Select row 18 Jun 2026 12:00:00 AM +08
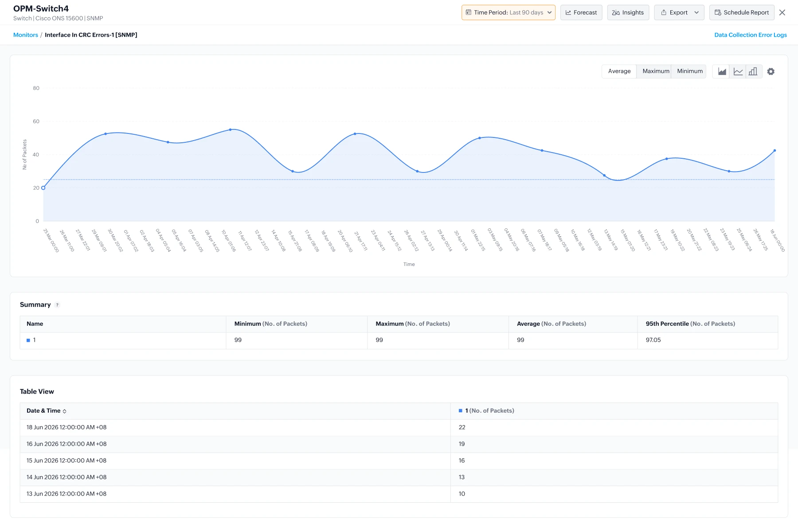The image size is (798, 532). [x=399, y=428]
